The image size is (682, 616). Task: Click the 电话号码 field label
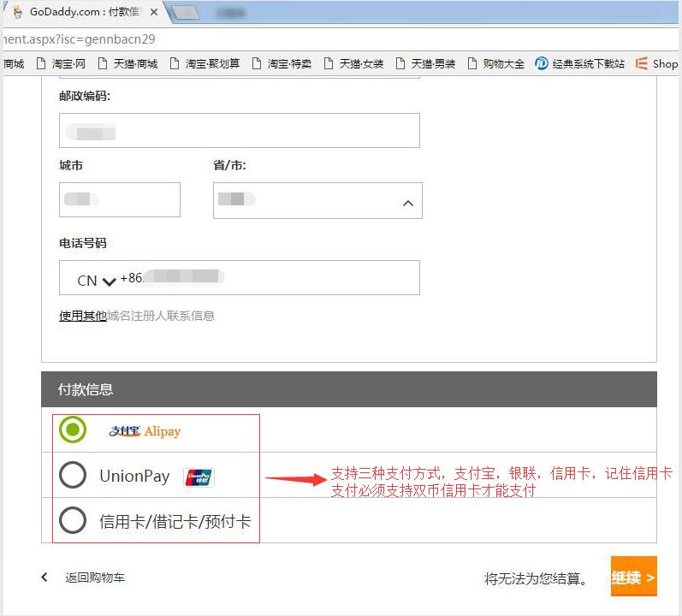(83, 243)
